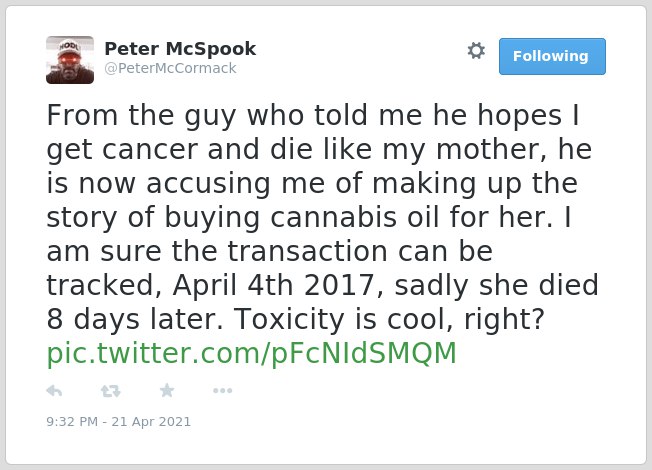Select the HODL cap avatar thumbnail

pos(70,60)
